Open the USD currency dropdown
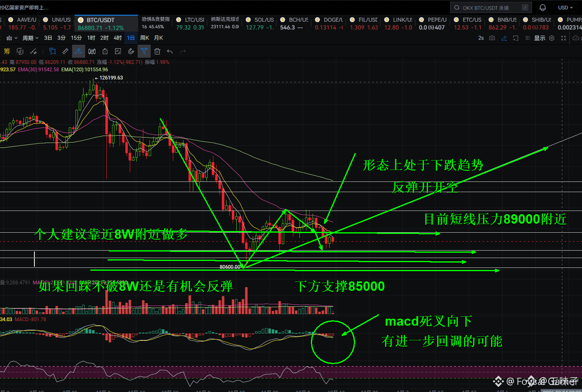 [566, 7]
